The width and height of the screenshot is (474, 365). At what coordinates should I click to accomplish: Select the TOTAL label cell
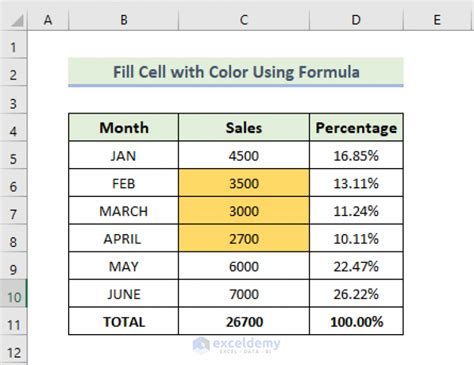pos(124,321)
